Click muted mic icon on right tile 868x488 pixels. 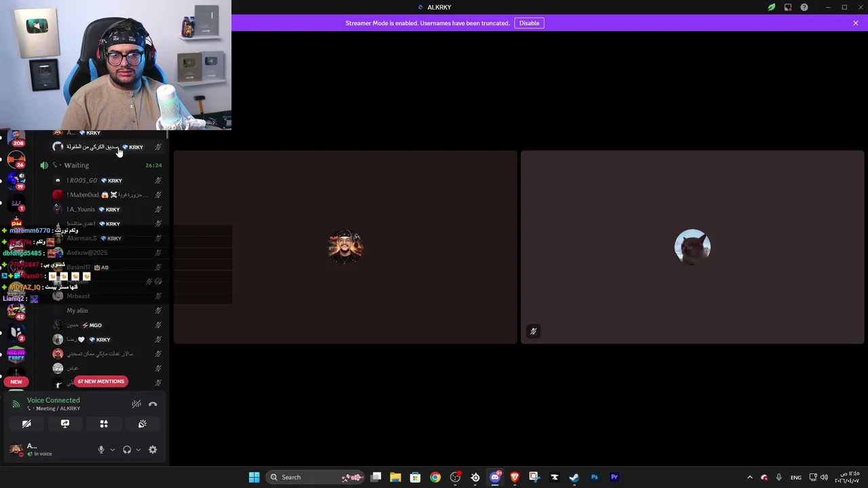[x=533, y=331]
